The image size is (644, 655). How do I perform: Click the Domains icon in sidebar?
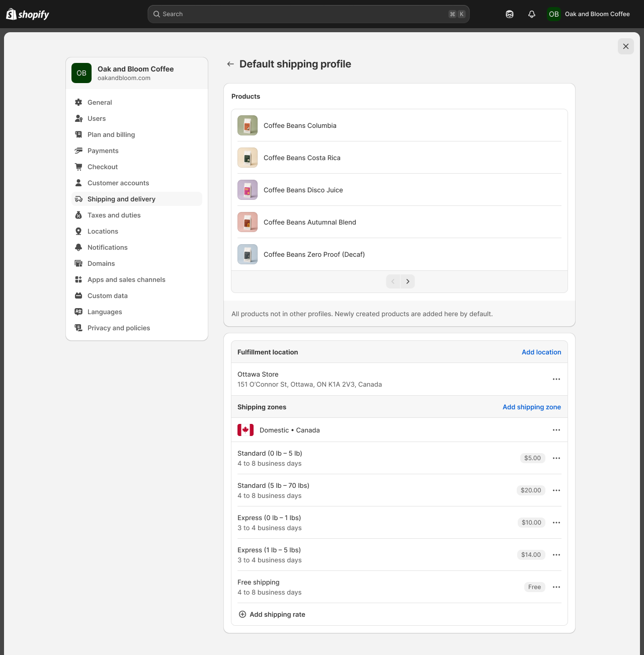(78, 263)
